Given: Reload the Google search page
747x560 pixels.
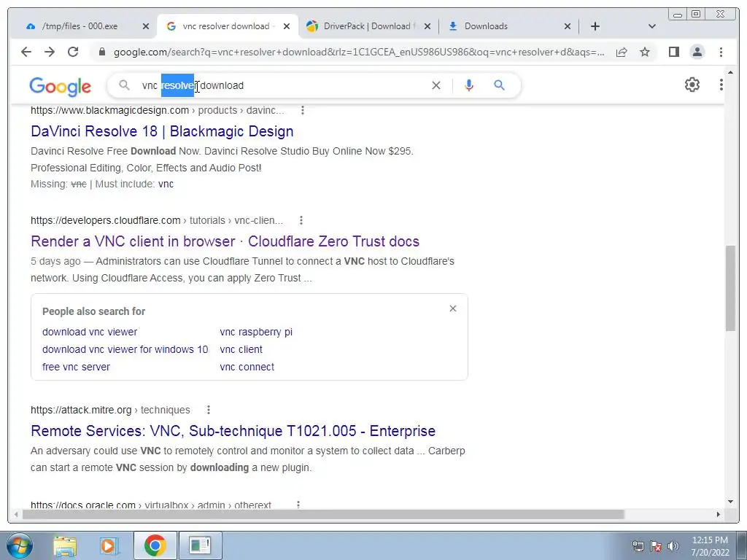Looking at the screenshot, I should click(73, 52).
